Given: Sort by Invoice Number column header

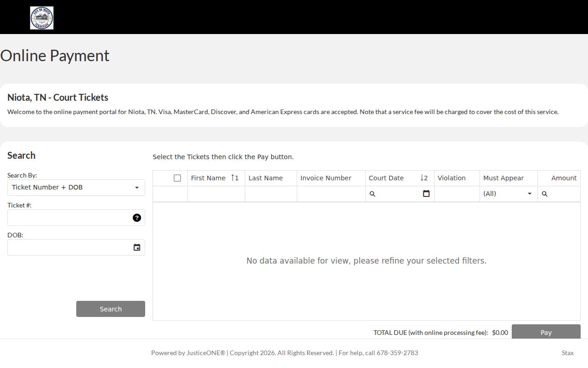Looking at the screenshot, I should pos(331,178).
